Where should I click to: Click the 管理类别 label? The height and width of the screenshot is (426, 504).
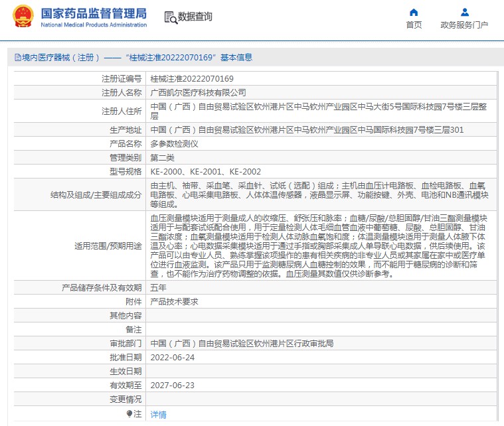tap(126, 158)
